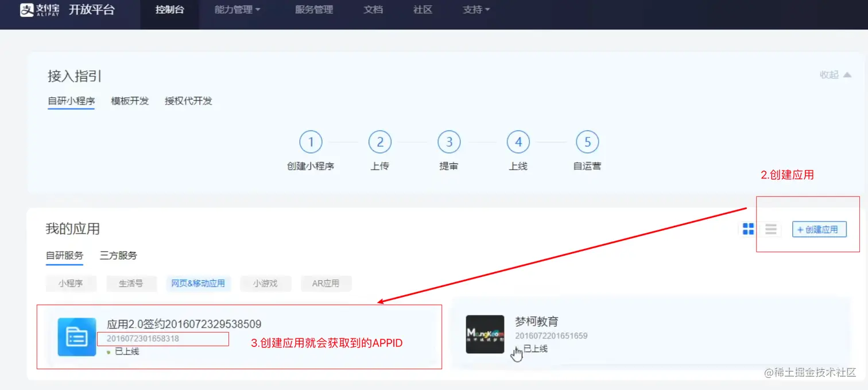868x390 pixels.
Task: Filter apps by 小程序
Action: 71,283
